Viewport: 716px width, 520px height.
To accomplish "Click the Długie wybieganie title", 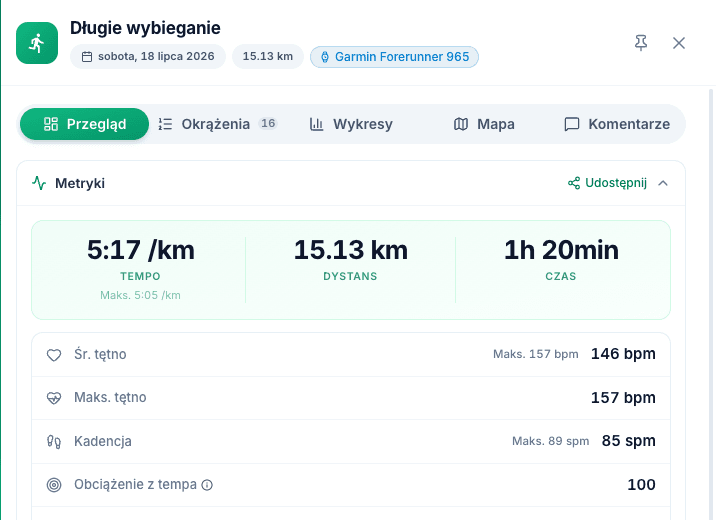I will (145, 28).
